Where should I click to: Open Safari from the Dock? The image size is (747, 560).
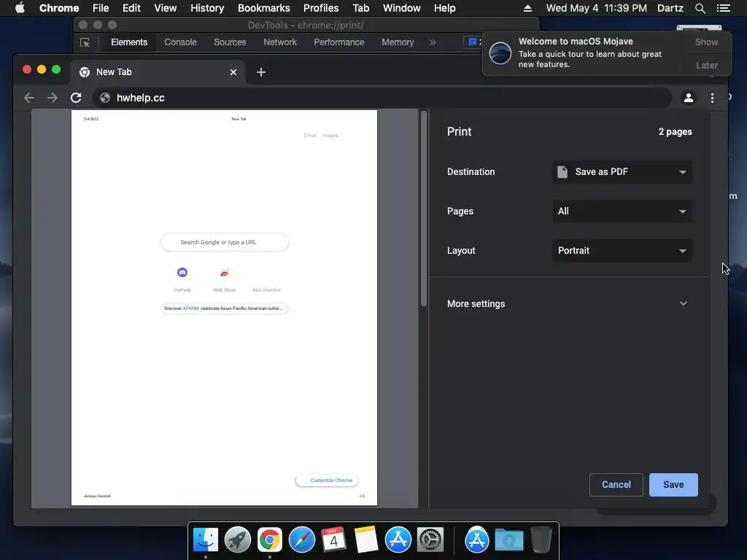coord(301,540)
